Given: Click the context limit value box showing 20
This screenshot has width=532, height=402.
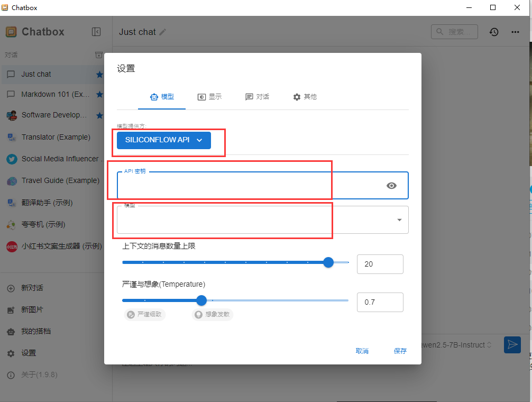Looking at the screenshot, I should pos(380,264).
